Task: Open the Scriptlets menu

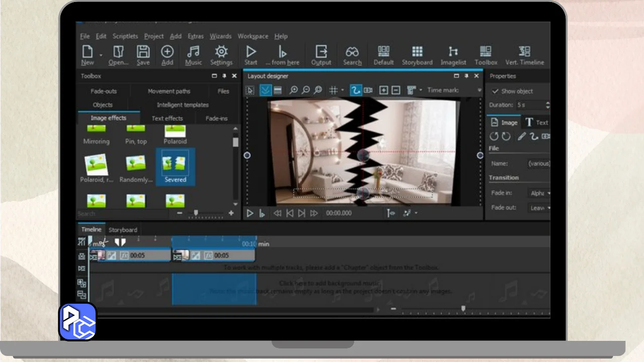Action: coord(125,36)
